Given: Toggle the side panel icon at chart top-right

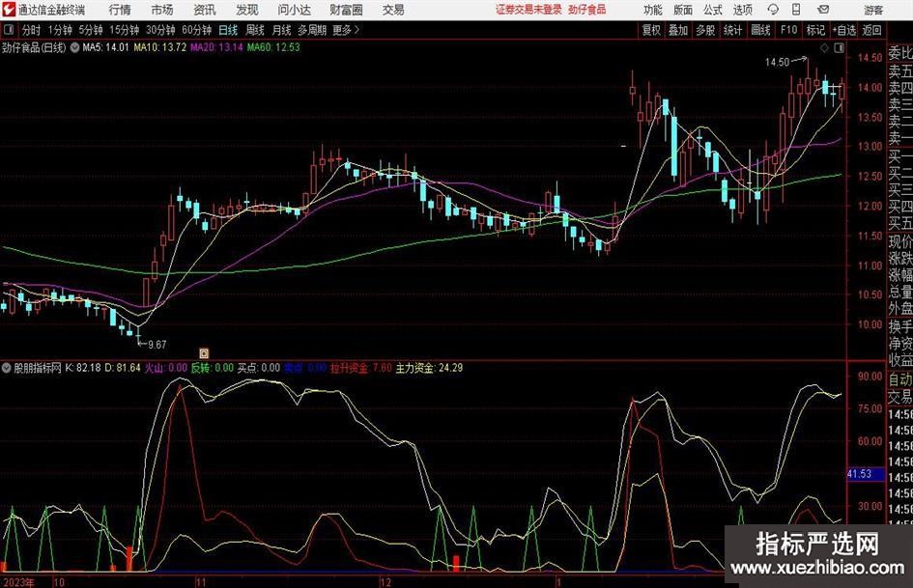Looking at the screenshot, I should click(839, 48).
